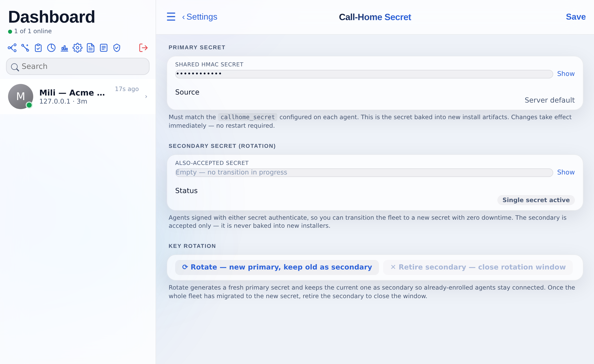Toggle the hamburger sidebar menu icon
The image size is (594, 364).
[171, 17]
